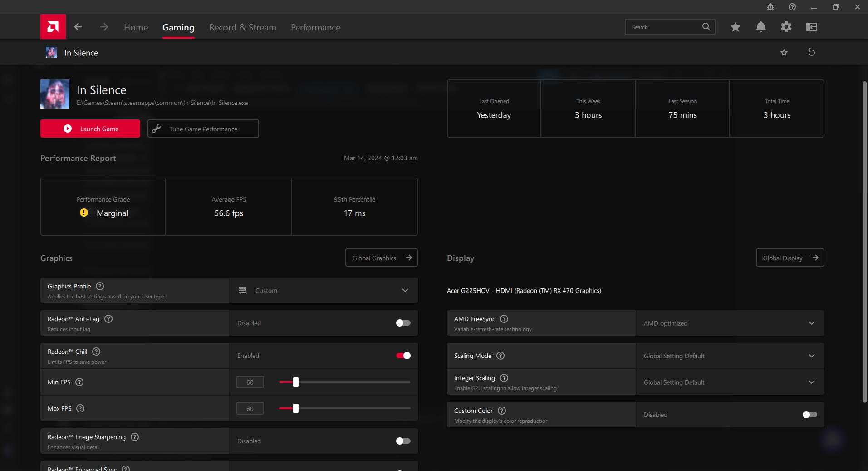Show help for Scaling Mode

pos(500,356)
